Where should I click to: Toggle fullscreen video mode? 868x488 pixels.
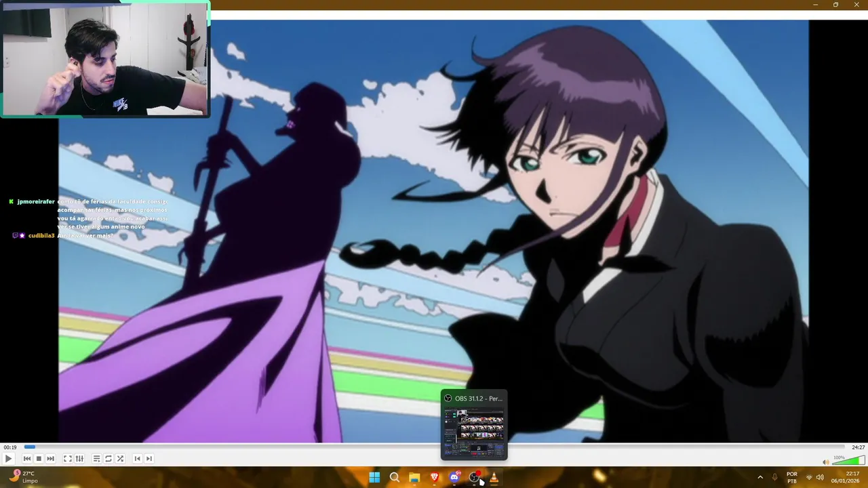(x=68, y=459)
